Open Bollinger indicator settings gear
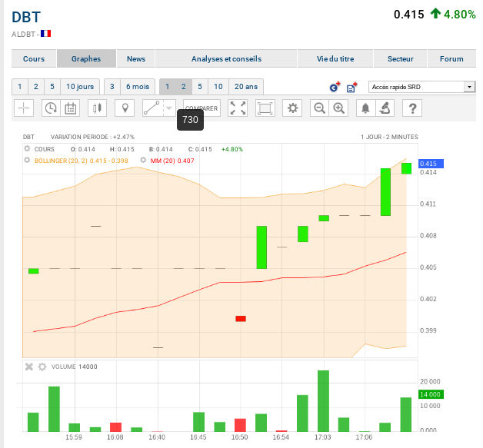Image resolution: width=483 pixels, height=448 pixels. coord(27,161)
